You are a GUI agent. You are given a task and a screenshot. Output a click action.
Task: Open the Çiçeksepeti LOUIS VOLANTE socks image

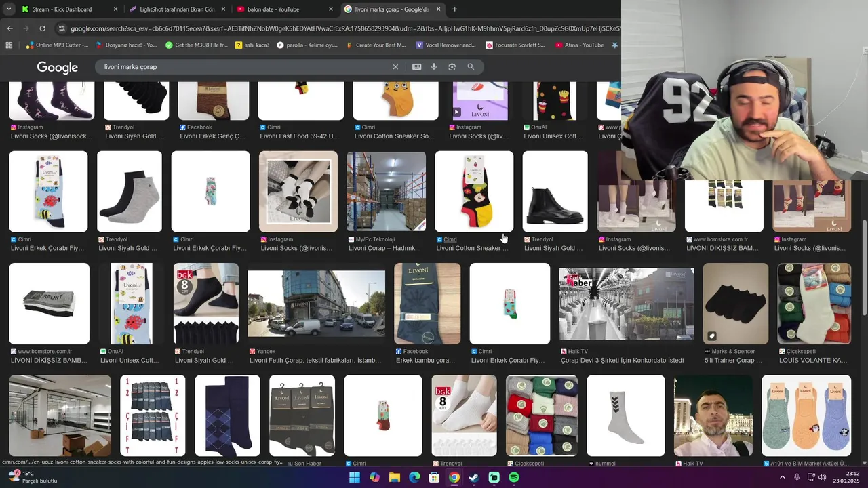pos(814,304)
